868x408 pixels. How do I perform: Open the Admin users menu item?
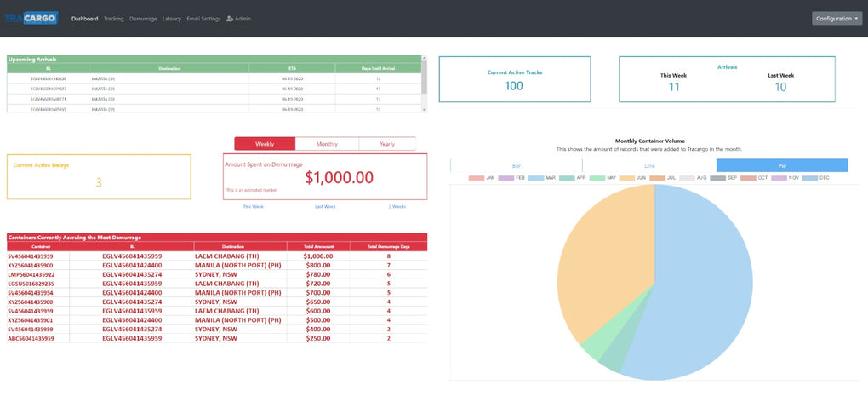click(x=238, y=19)
